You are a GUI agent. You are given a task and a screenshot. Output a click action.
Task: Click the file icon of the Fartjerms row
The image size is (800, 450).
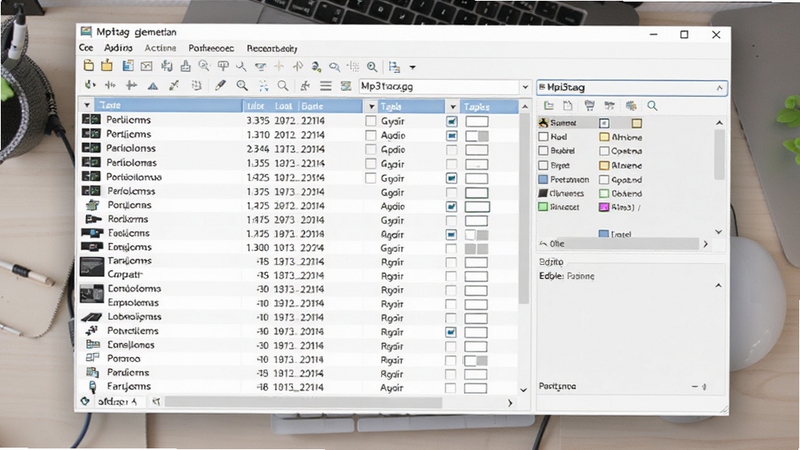point(92,387)
